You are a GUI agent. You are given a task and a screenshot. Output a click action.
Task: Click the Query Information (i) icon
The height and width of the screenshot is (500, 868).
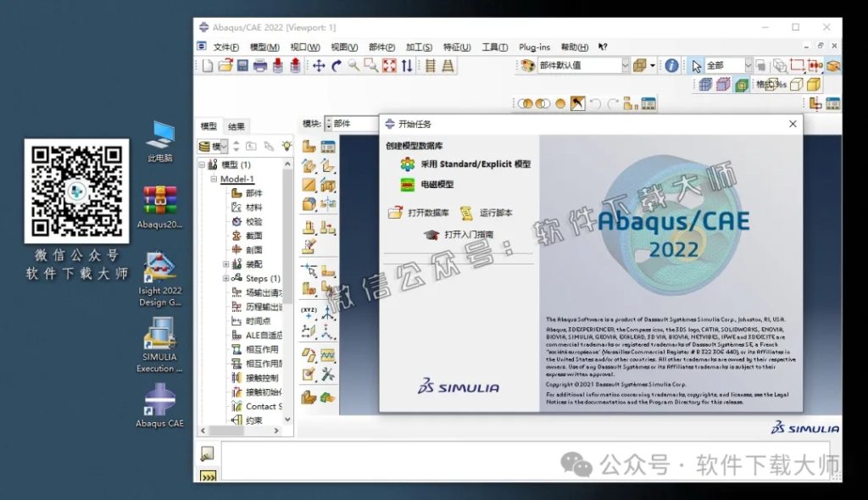(671, 64)
